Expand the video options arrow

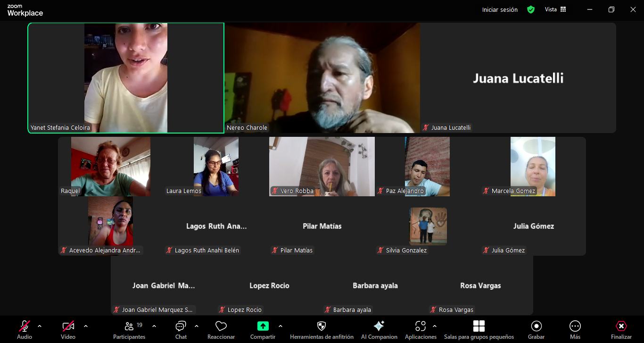point(86,326)
